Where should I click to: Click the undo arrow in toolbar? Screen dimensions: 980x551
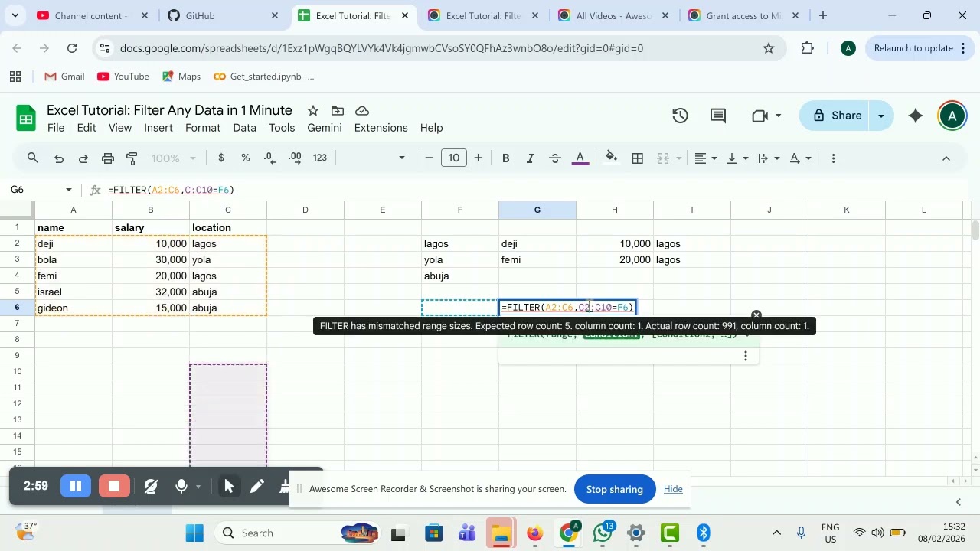(x=59, y=158)
